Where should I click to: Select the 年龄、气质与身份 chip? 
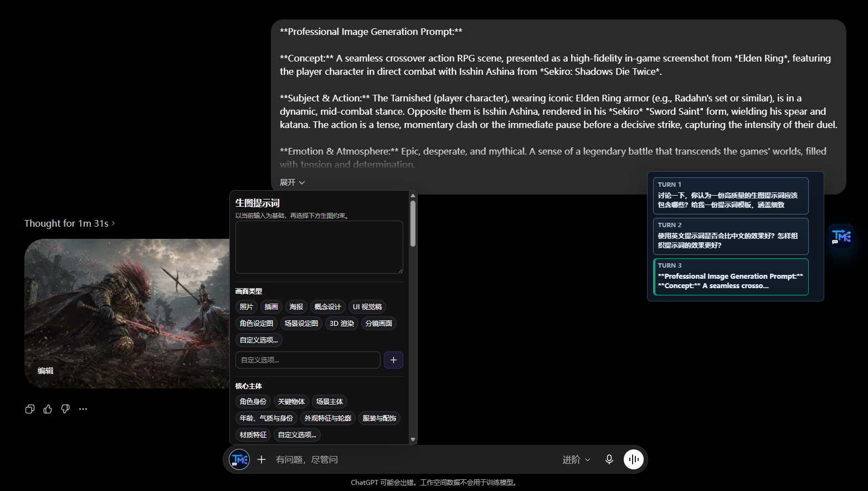click(266, 418)
